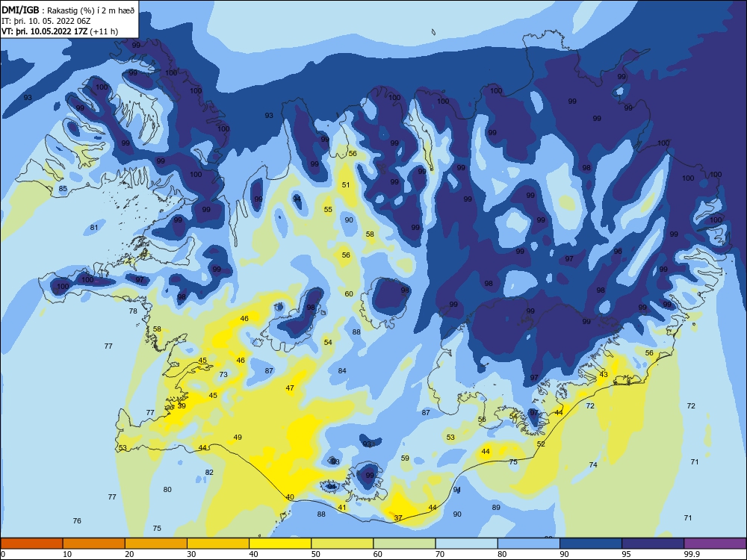Click the 'VT: þri. 10.05.2022 17Z (+11 h)' line
This screenshot has height=560, width=747.
pyautogui.click(x=60, y=31)
